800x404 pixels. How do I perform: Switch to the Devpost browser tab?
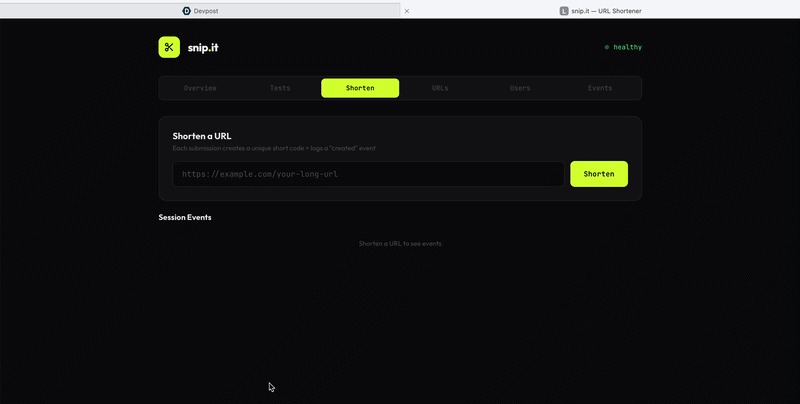point(200,11)
